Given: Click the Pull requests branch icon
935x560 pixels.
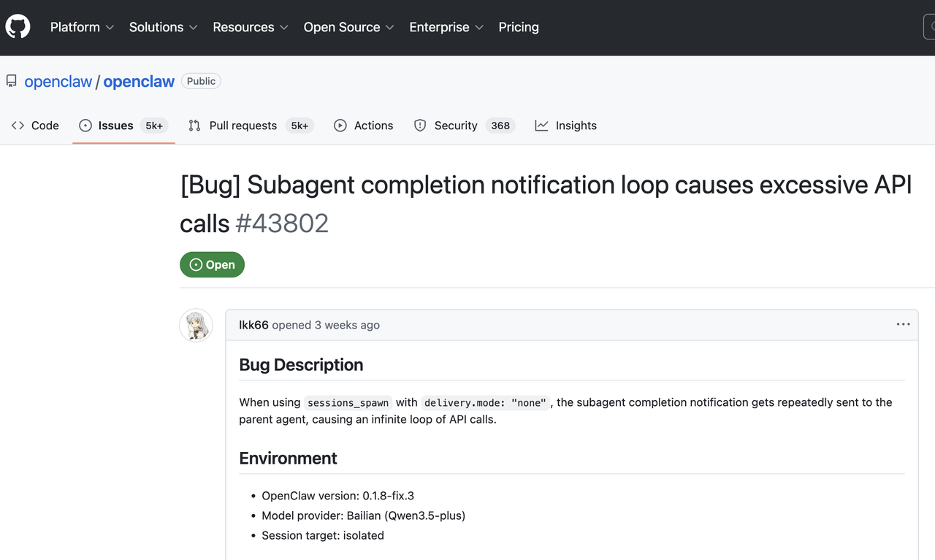Looking at the screenshot, I should (194, 126).
